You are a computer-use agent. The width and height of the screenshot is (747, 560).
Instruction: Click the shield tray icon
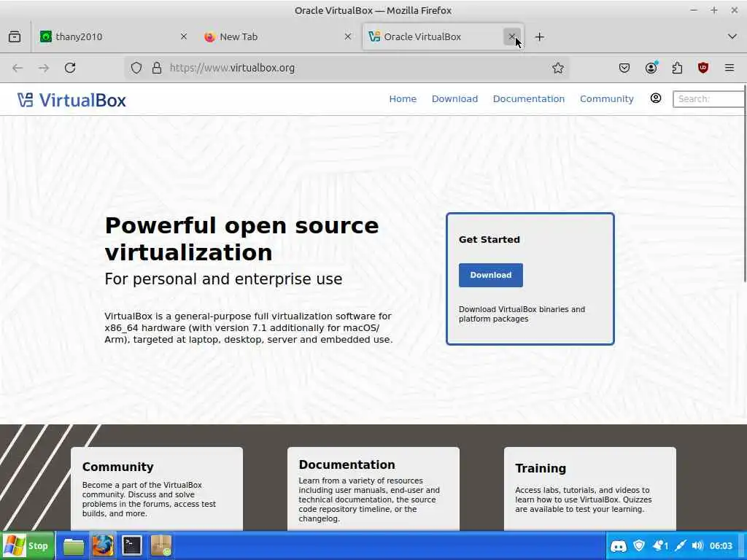[x=639, y=545]
